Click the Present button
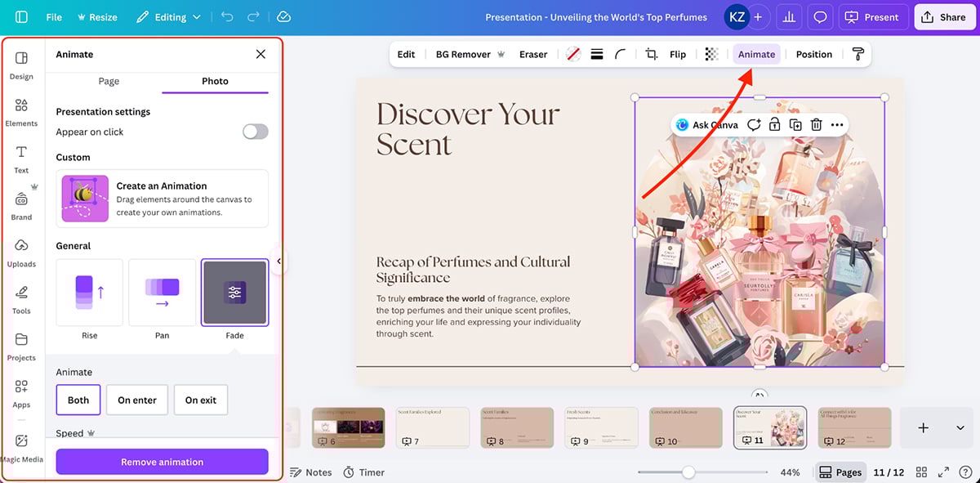 pyautogui.click(x=873, y=16)
